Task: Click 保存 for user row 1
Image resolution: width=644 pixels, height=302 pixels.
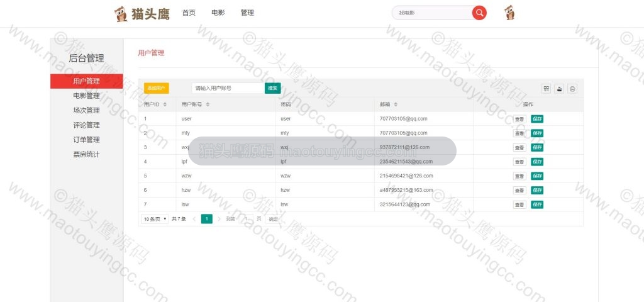Action: [537, 119]
